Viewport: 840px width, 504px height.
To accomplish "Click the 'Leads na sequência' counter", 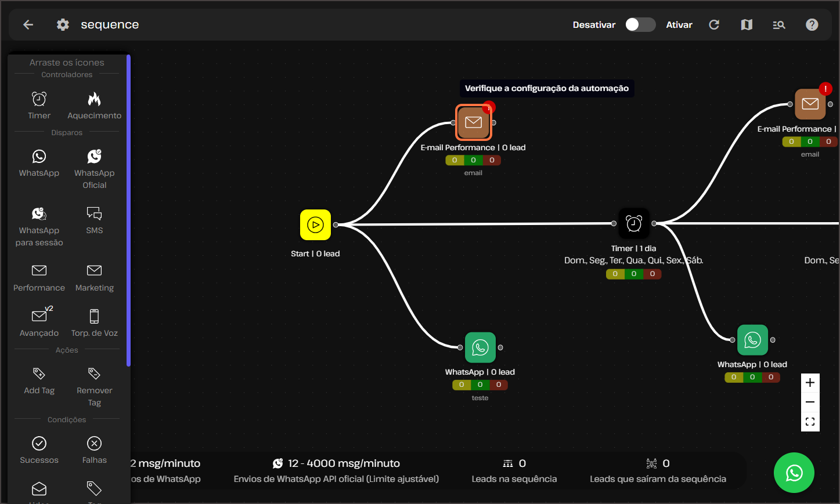I will [x=514, y=471].
